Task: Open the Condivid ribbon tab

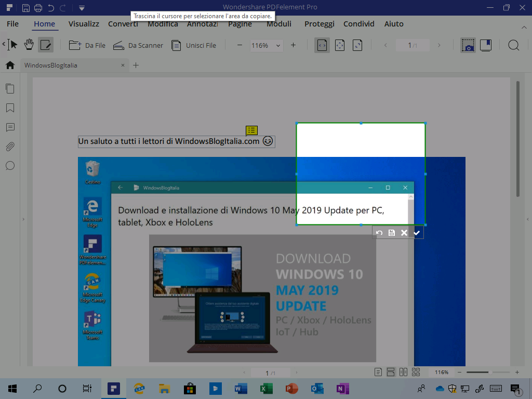Action: (x=359, y=24)
